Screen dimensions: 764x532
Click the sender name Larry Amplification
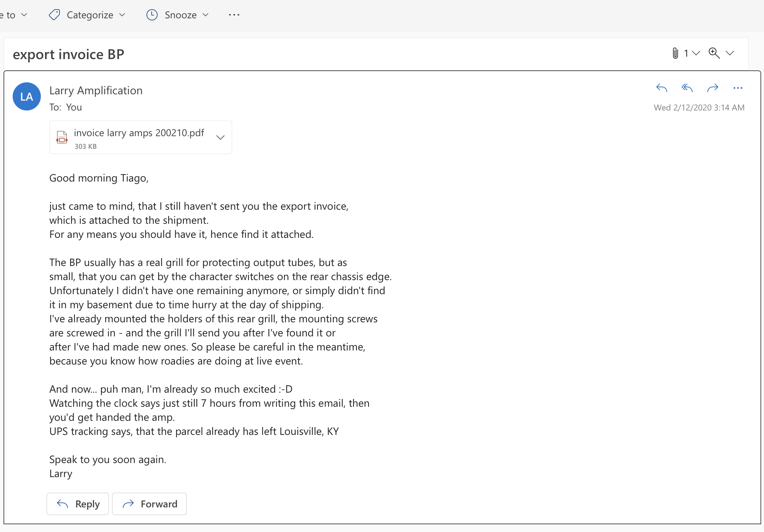point(96,90)
